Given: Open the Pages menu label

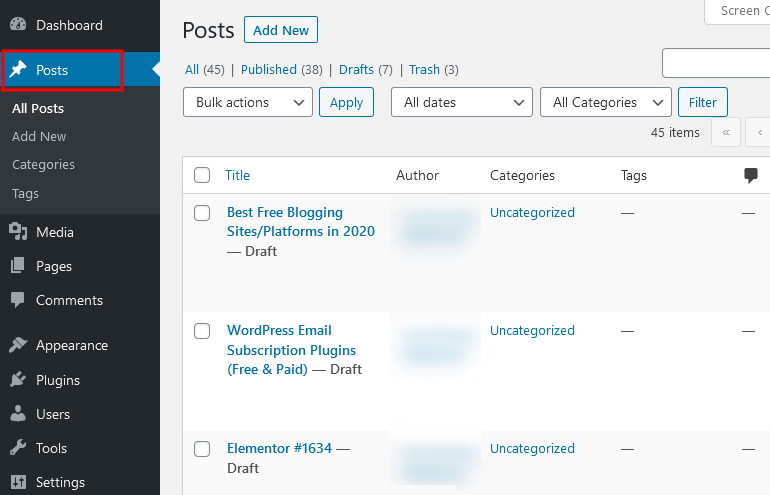Looking at the screenshot, I should click(x=54, y=266).
